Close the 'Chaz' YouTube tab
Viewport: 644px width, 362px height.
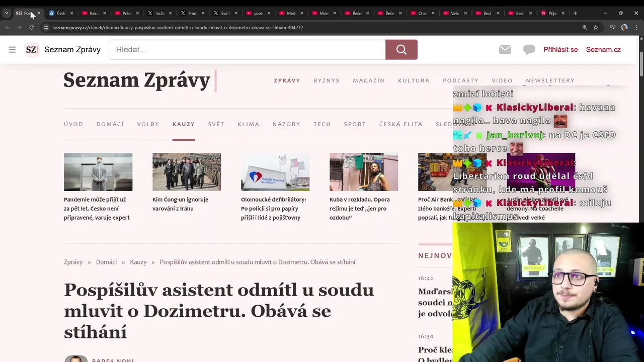pos(433,13)
